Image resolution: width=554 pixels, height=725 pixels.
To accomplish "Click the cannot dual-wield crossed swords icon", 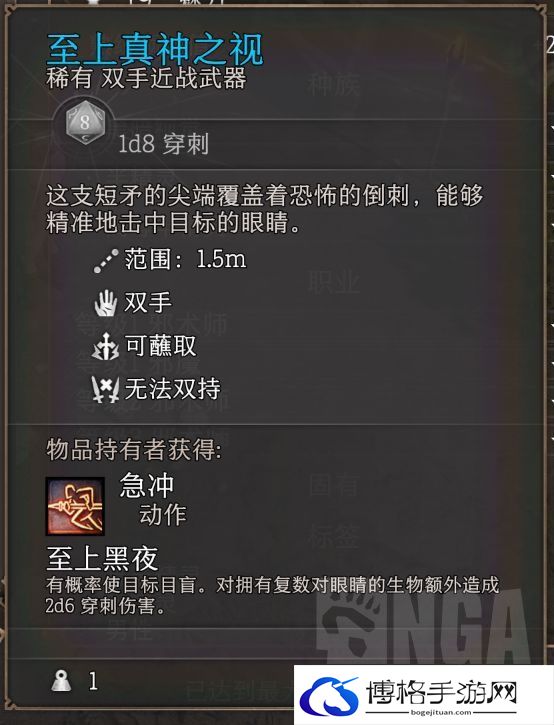I will 105,389.
